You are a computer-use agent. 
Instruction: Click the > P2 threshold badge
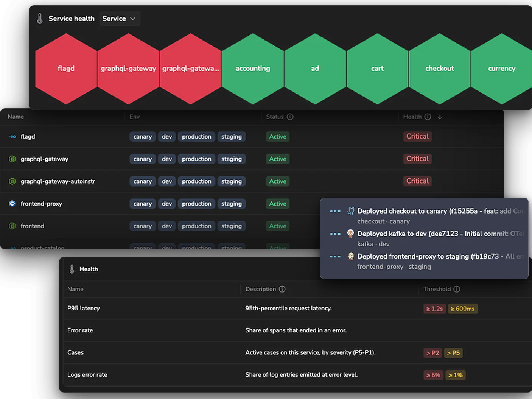click(432, 353)
